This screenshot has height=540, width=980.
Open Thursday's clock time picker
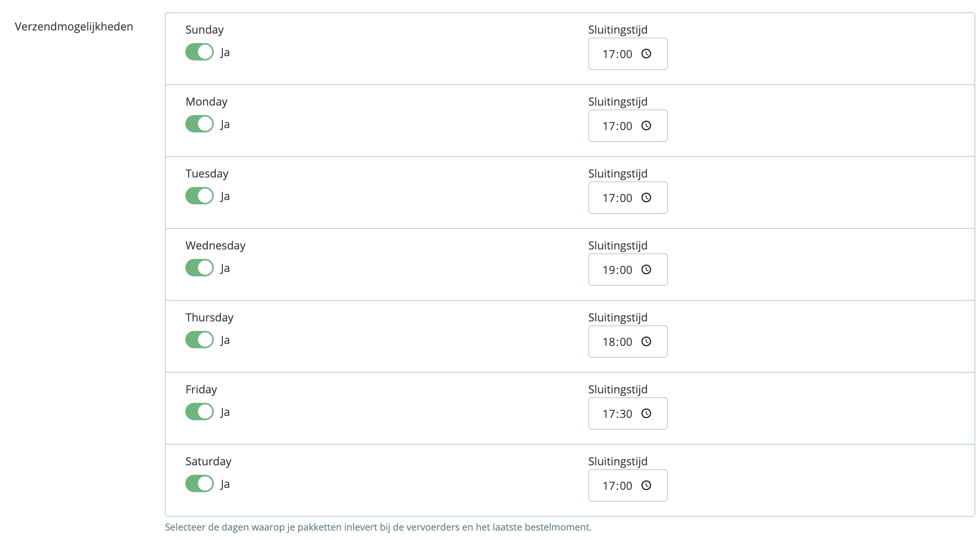coord(646,342)
